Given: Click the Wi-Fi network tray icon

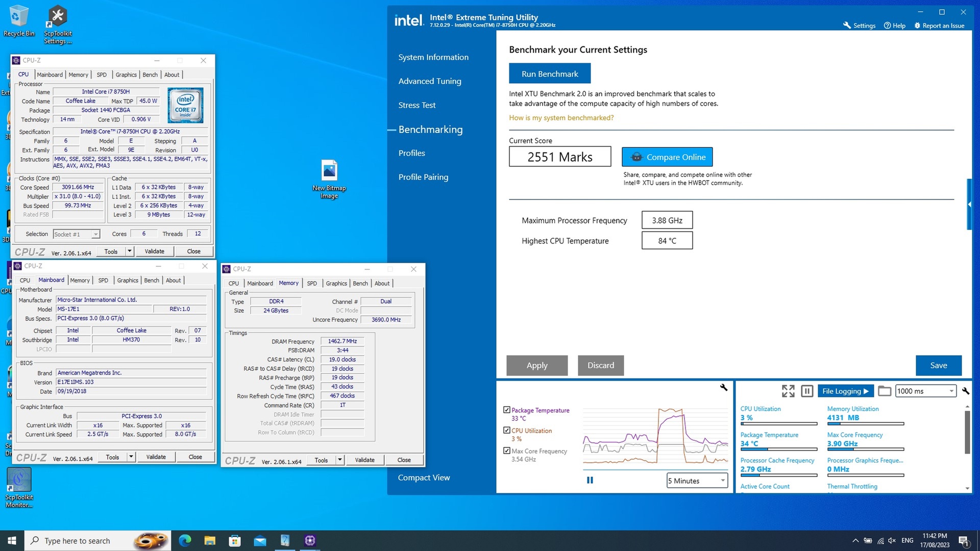Looking at the screenshot, I should (880, 540).
